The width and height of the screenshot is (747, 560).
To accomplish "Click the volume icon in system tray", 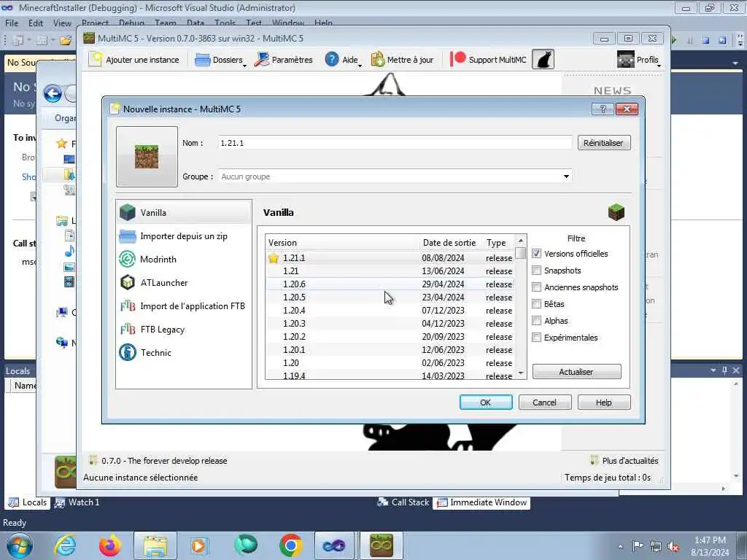I will point(673,546).
